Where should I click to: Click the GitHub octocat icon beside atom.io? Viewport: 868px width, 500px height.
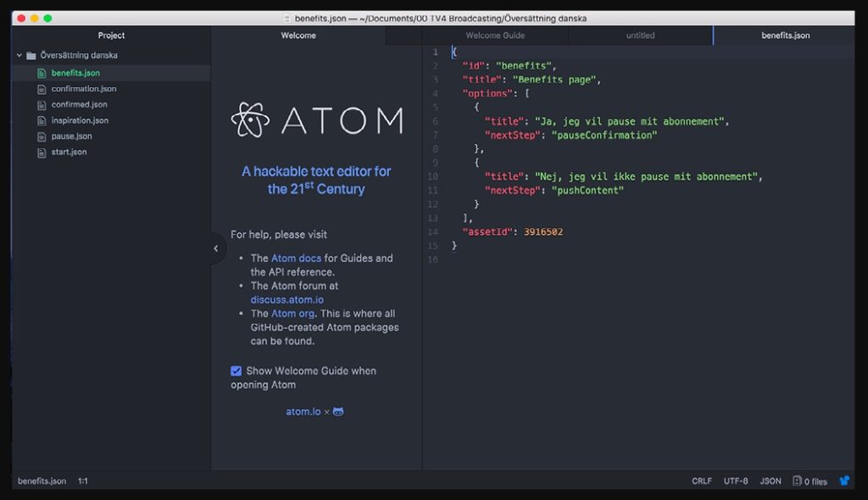pyautogui.click(x=338, y=411)
